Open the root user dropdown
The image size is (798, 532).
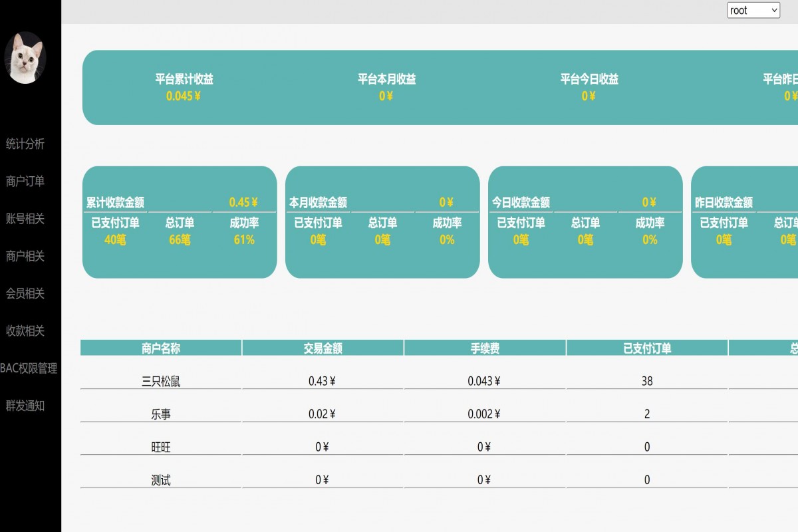coord(754,10)
